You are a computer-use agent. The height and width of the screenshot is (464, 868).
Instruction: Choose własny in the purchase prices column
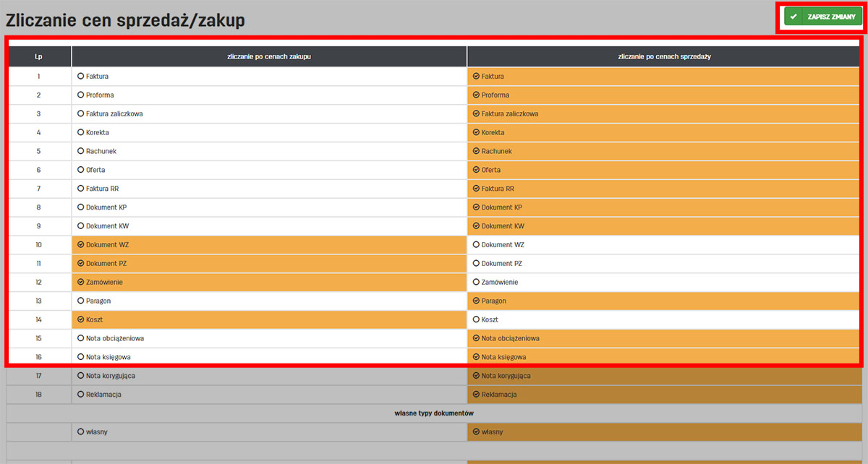(x=81, y=431)
